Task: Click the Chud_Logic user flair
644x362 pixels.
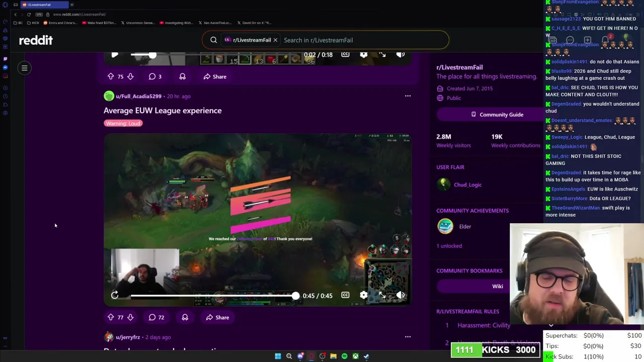Action: tap(468, 185)
